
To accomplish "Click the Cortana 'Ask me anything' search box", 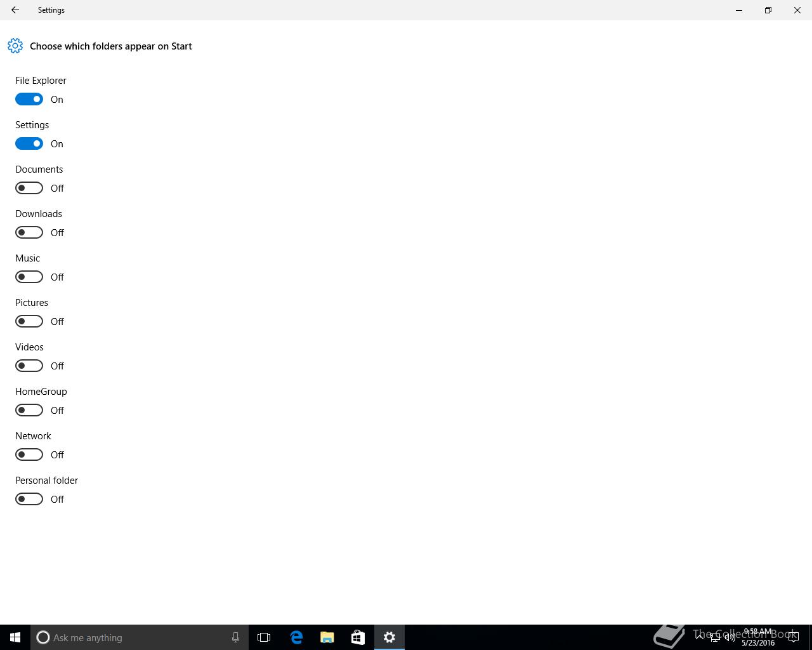I will [x=140, y=637].
